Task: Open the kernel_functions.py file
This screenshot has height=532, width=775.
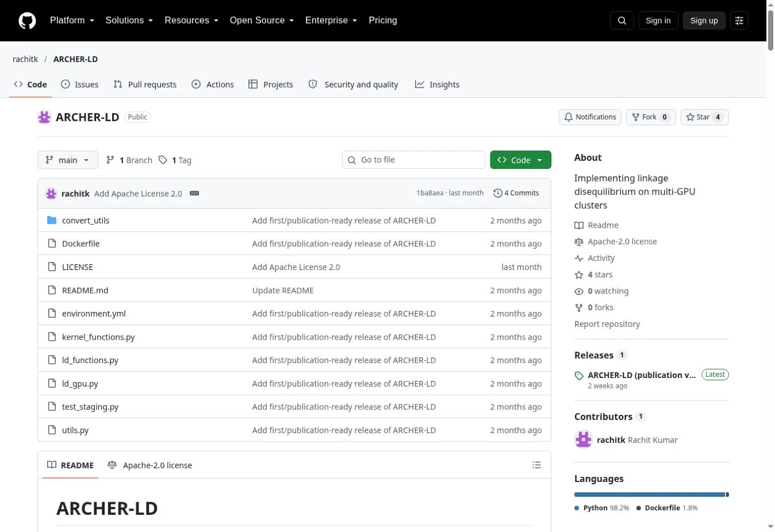Action: (98, 337)
